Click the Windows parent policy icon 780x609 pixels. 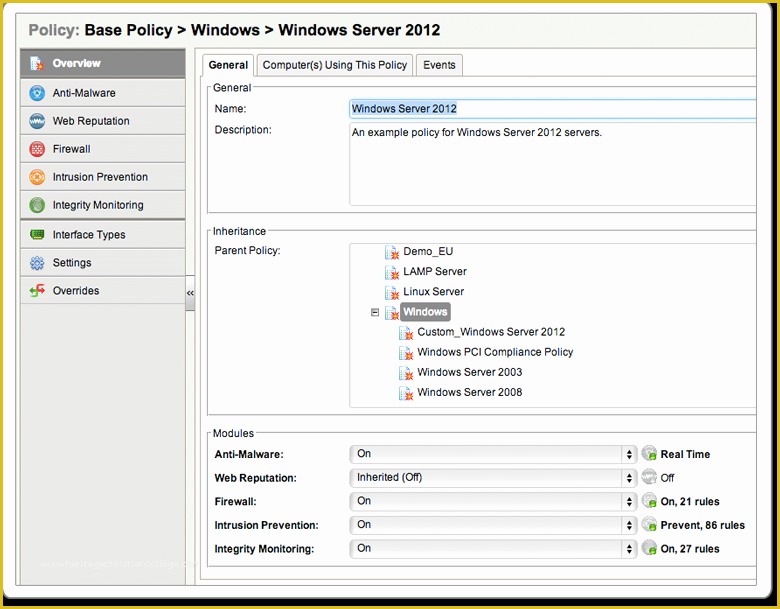coord(392,312)
